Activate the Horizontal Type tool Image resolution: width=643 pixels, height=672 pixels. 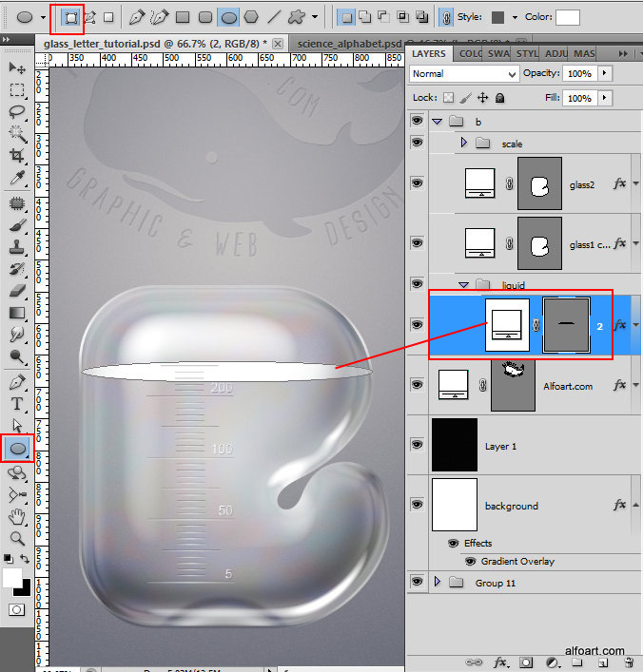tap(17, 404)
